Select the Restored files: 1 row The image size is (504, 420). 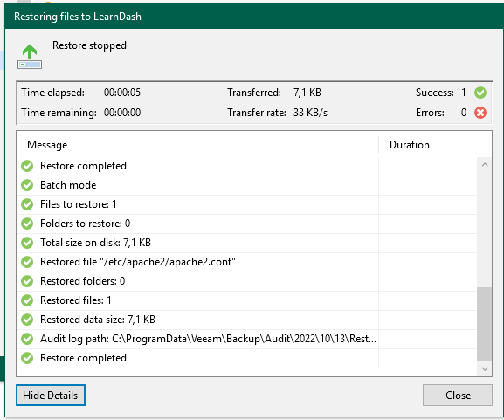[x=247, y=300]
